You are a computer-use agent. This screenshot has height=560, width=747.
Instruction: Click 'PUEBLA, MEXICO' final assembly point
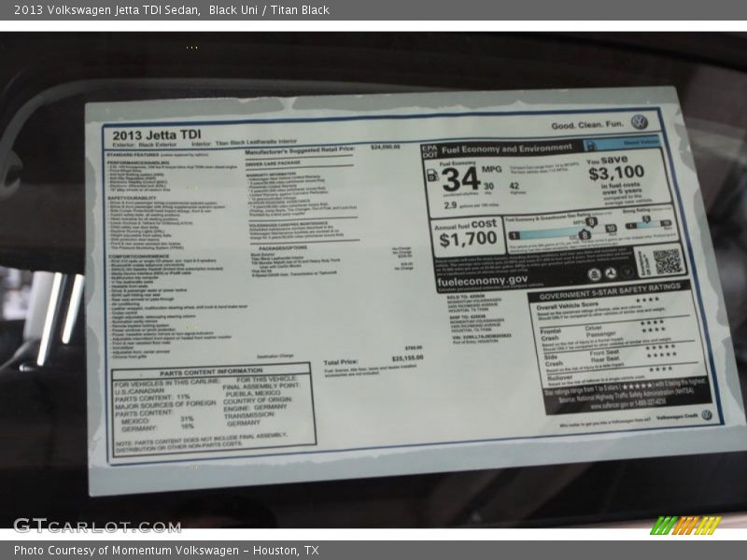[253, 394]
